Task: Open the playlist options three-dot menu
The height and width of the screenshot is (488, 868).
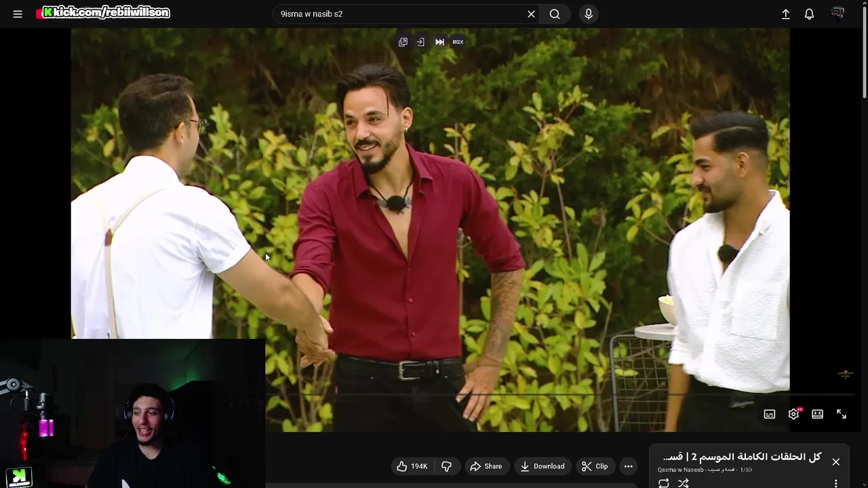Action: pos(835,483)
